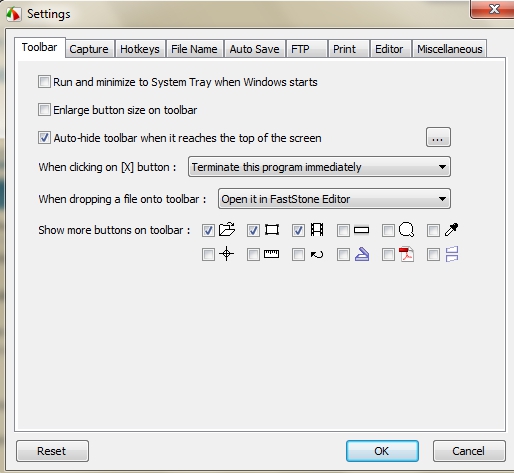The image size is (514, 473).
Task: Open the [X] button behavior dropdown
Action: click(x=319, y=167)
